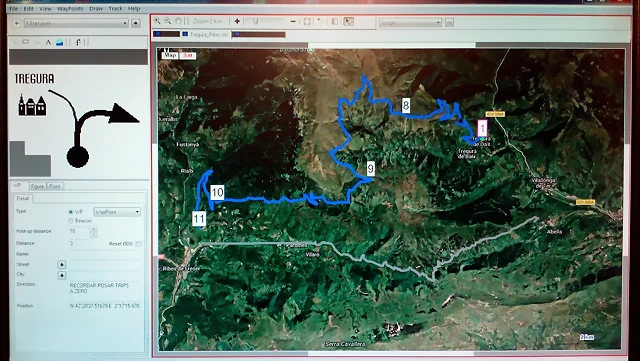The width and height of the screenshot is (640, 361).
Task: Click the plus zoom button beside slider
Action: point(237,21)
